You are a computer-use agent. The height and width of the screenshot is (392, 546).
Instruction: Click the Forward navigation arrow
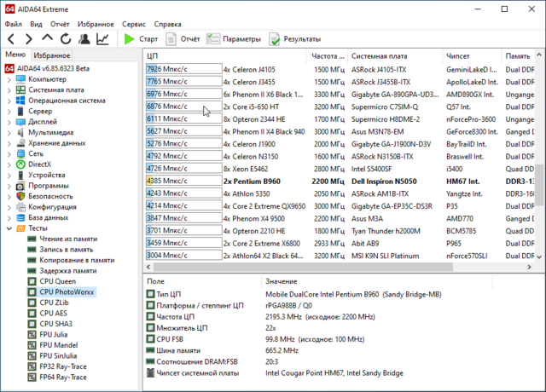[x=29, y=39]
